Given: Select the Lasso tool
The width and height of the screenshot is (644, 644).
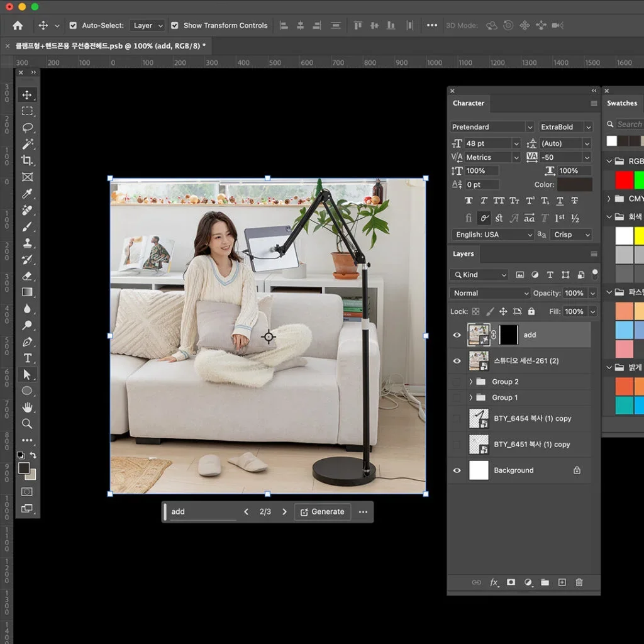Looking at the screenshot, I should pyautogui.click(x=27, y=128).
